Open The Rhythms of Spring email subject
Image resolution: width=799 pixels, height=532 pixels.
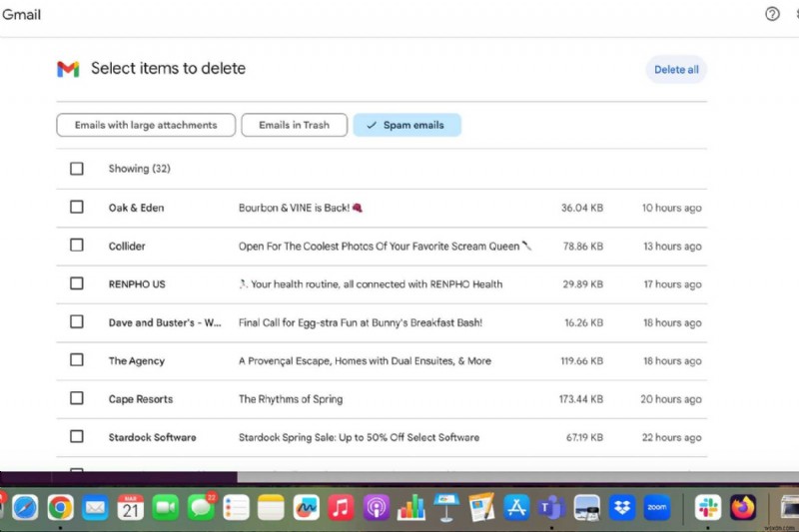(x=291, y=399)
